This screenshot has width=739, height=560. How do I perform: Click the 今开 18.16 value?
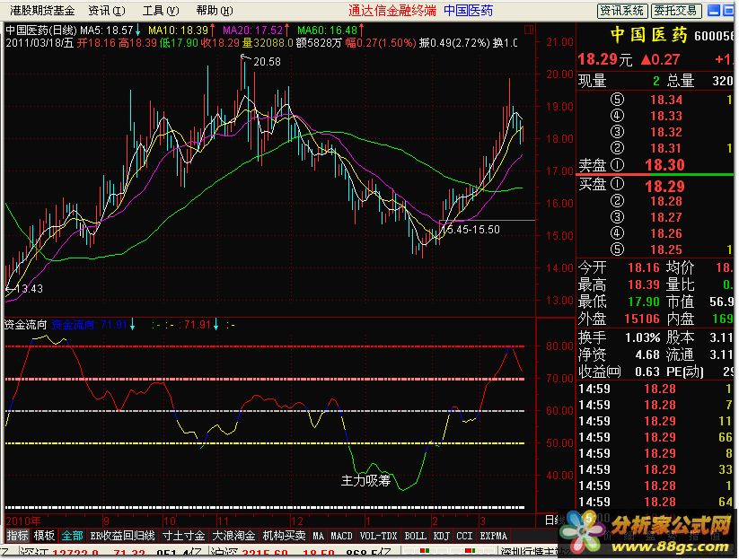click(643, 267)
